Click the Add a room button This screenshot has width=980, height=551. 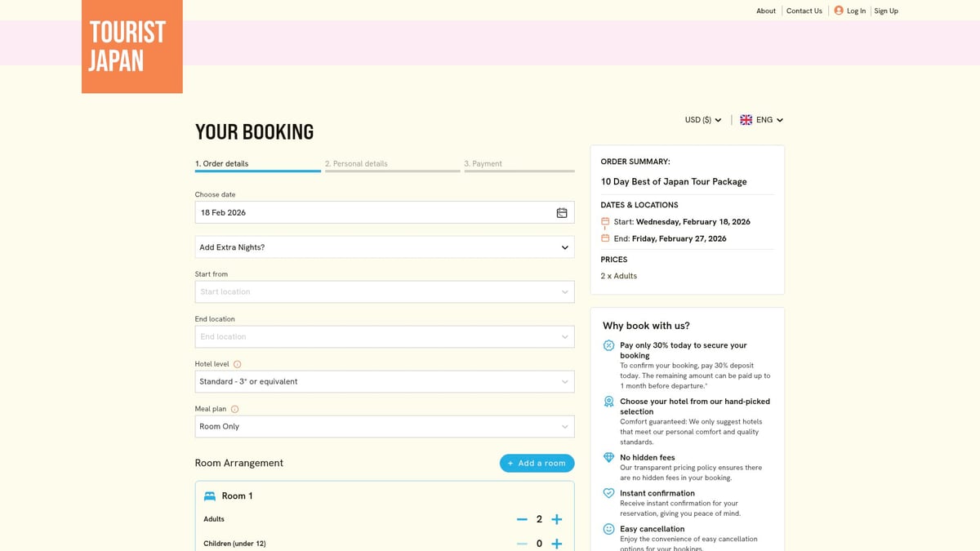pos(537,463)
